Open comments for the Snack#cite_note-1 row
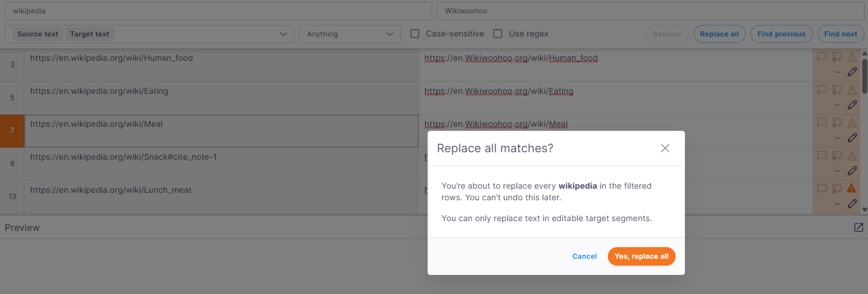868x294 pixels. click(x=822, y=156)
